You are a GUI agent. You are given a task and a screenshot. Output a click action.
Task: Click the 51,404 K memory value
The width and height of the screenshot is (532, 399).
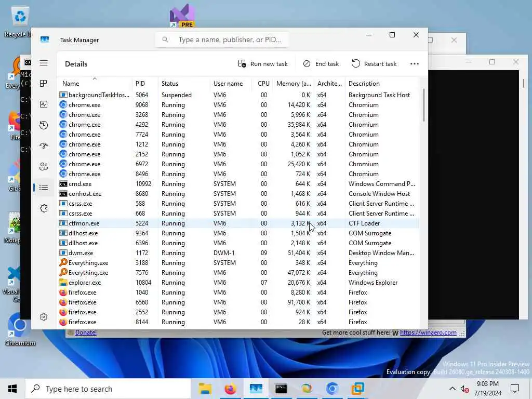point(299,253)
